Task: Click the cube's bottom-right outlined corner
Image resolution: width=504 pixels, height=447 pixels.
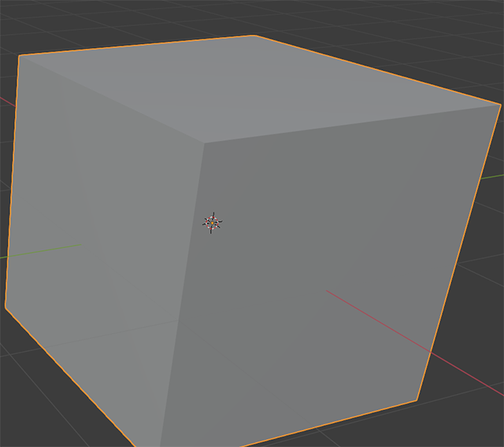Action: click(x=416, y=401)
